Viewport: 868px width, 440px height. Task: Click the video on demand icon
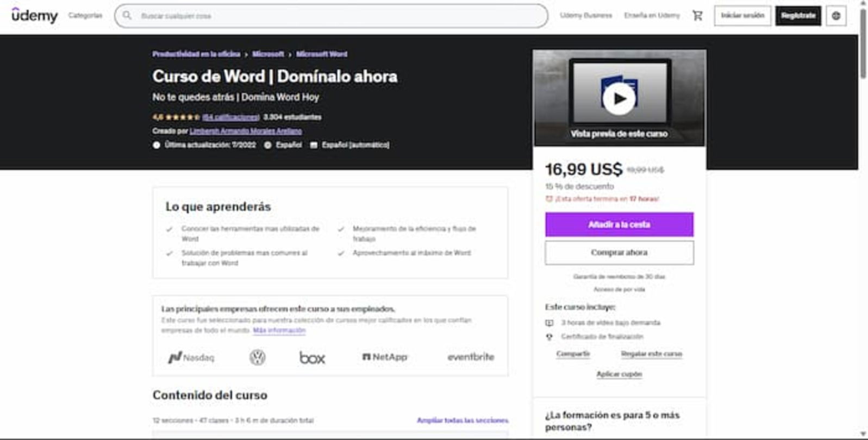pos(549,323)
